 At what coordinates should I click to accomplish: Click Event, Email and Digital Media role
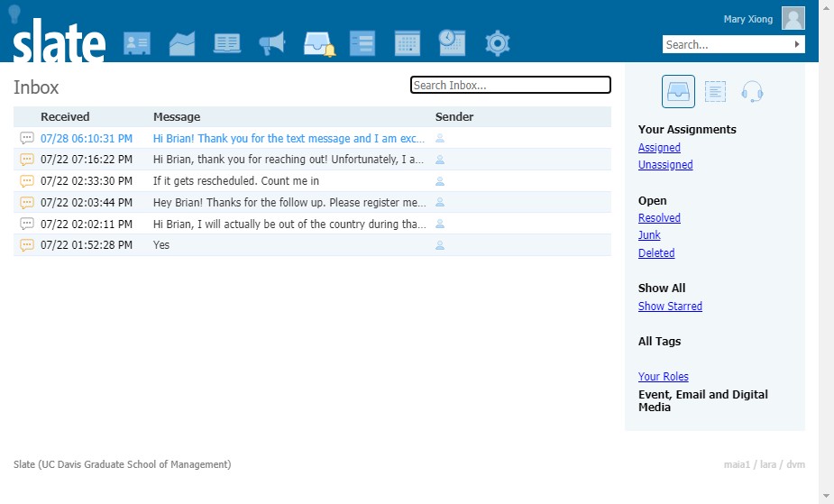(x=702, y=401)
